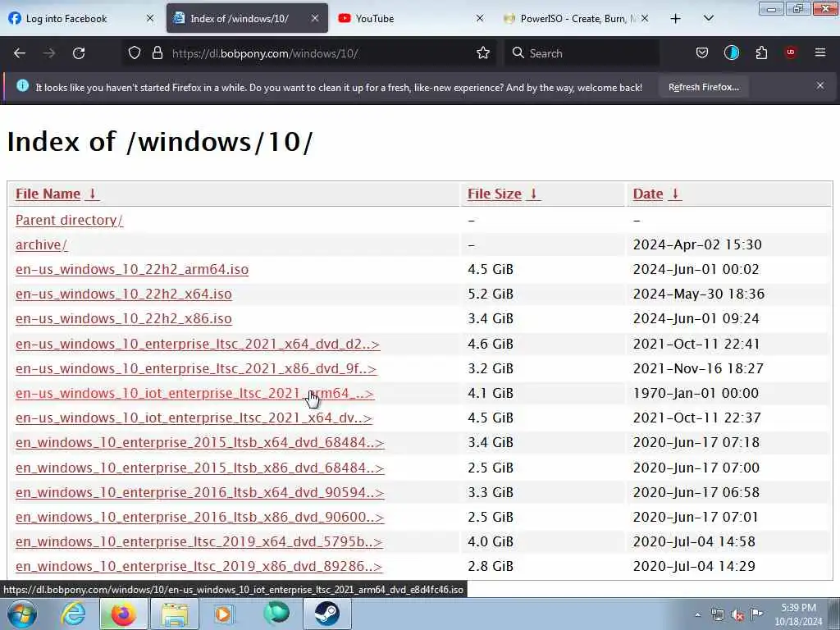Bookmark this page with the star
This screenshot has width=840, height=630.
483,53
